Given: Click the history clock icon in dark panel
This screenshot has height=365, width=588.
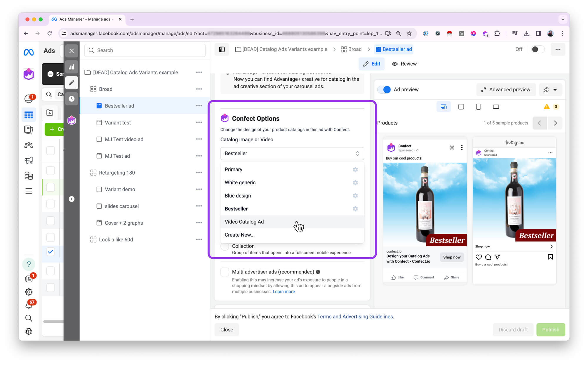Looking at the screenshot, I should coord(71,99).
